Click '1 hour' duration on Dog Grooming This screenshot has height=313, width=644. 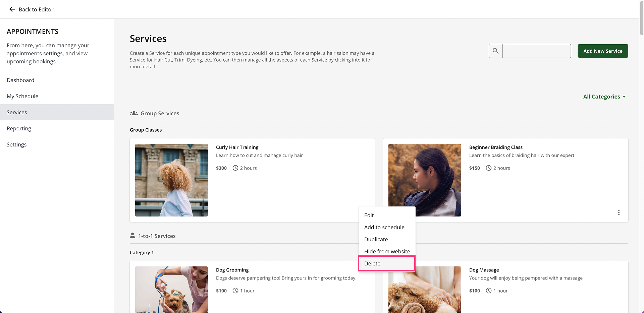click(x=247, y=291)
